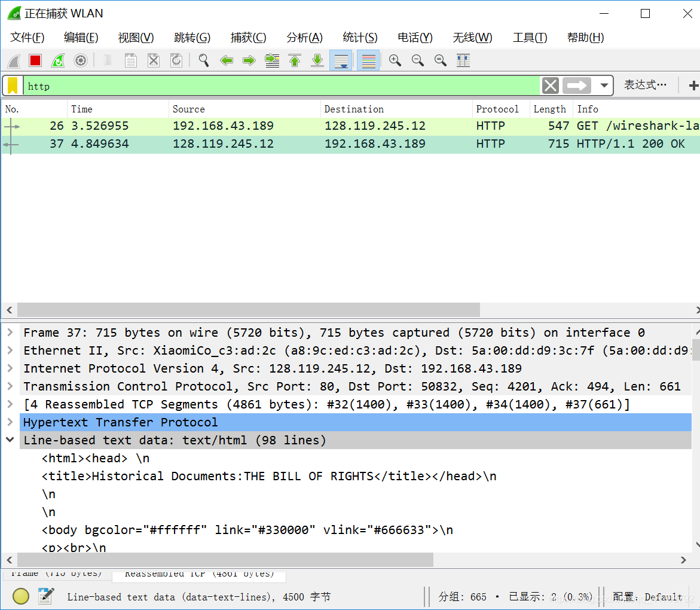The image size is (700, 610).
Task: Open a capture file from the toolbar
Action: pyautogui.click(x=108, y=60)
